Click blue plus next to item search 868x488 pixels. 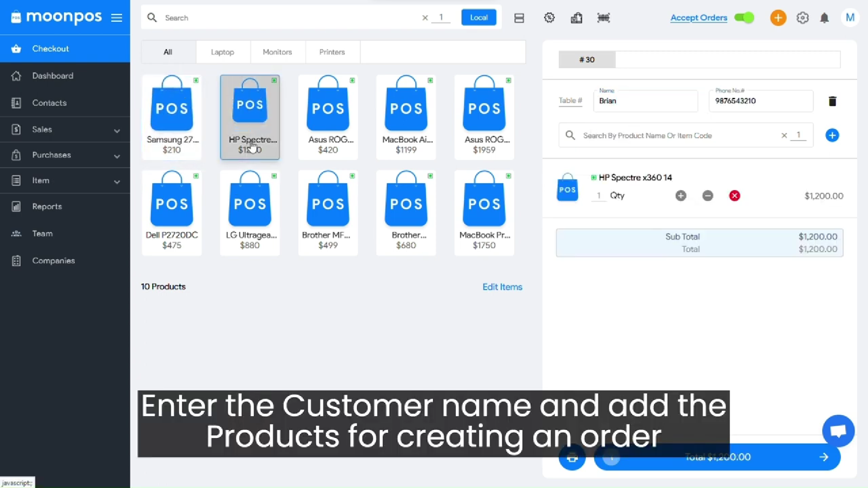[832, 135]
